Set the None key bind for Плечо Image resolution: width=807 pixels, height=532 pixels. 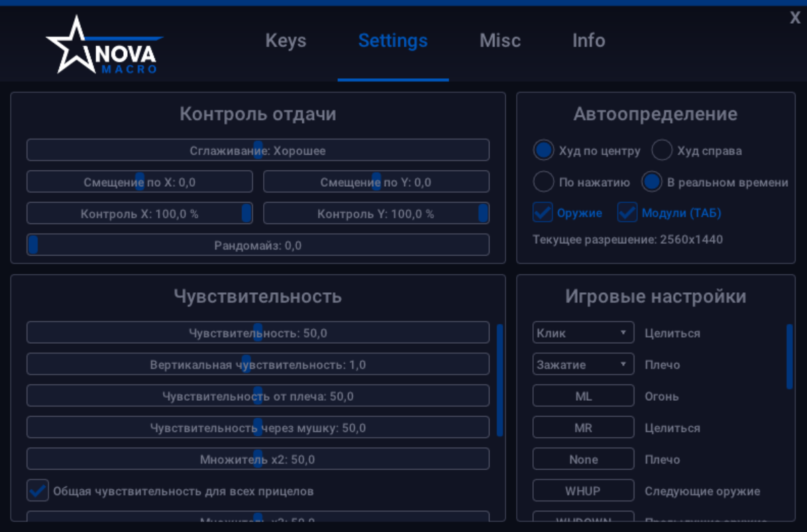(583, 459)
